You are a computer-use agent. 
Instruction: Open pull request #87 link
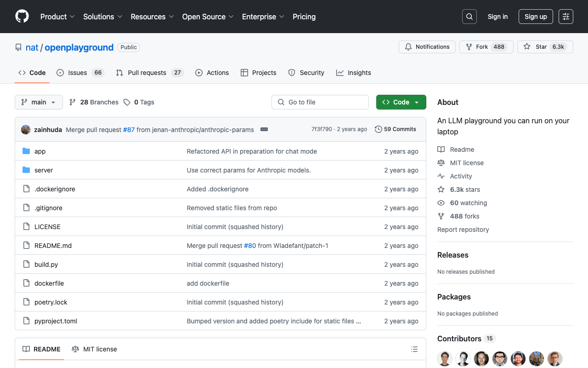(x=129, y=130)
